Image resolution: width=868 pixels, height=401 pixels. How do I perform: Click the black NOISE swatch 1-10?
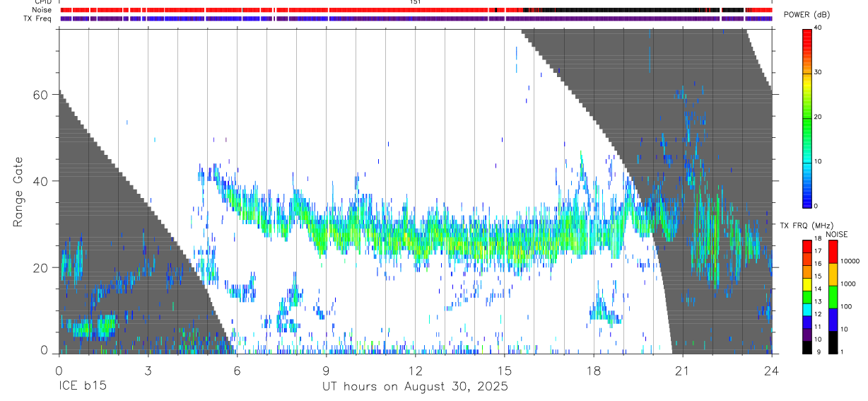click(x=833, y=341)
